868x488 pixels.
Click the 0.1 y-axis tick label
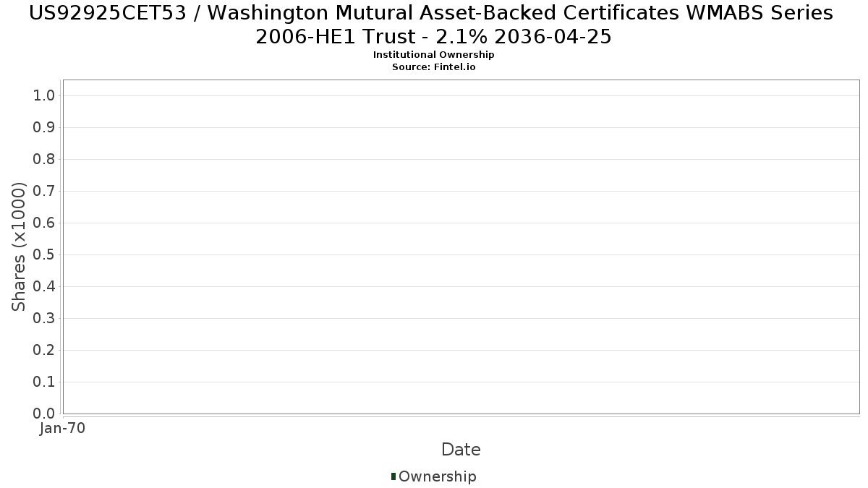point(44,382)
